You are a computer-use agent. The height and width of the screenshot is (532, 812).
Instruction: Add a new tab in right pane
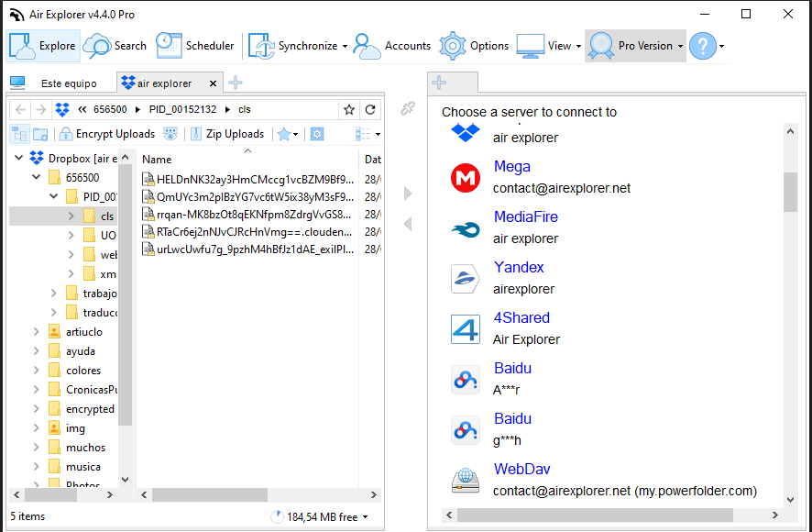click(x=439, y=83)
